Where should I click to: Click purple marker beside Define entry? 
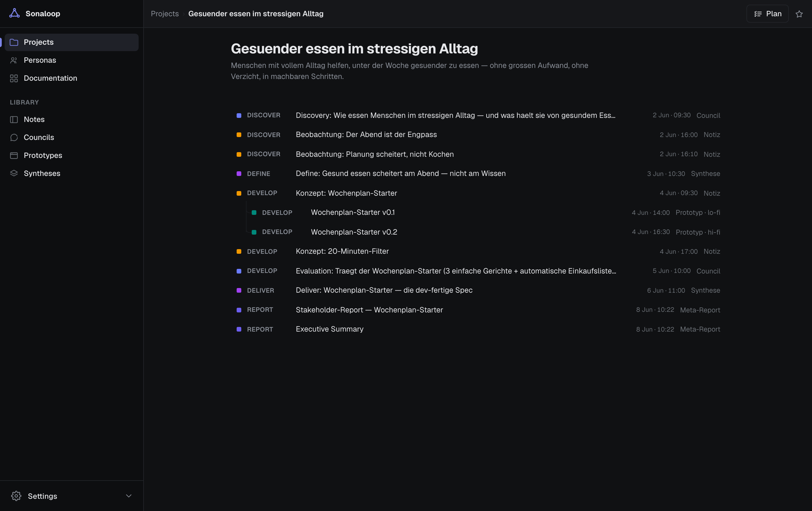coord(239,174)
